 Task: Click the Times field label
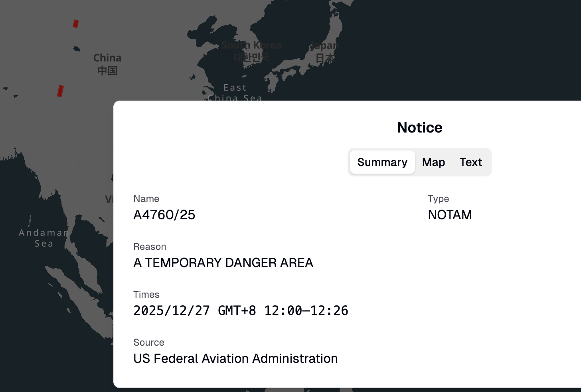click(x=146, y=295)
